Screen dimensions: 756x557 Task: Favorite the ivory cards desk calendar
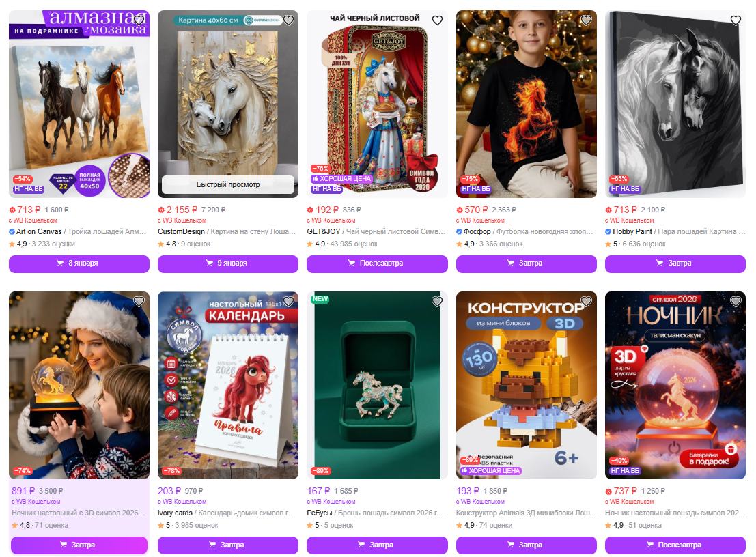(x=288, y=302)
